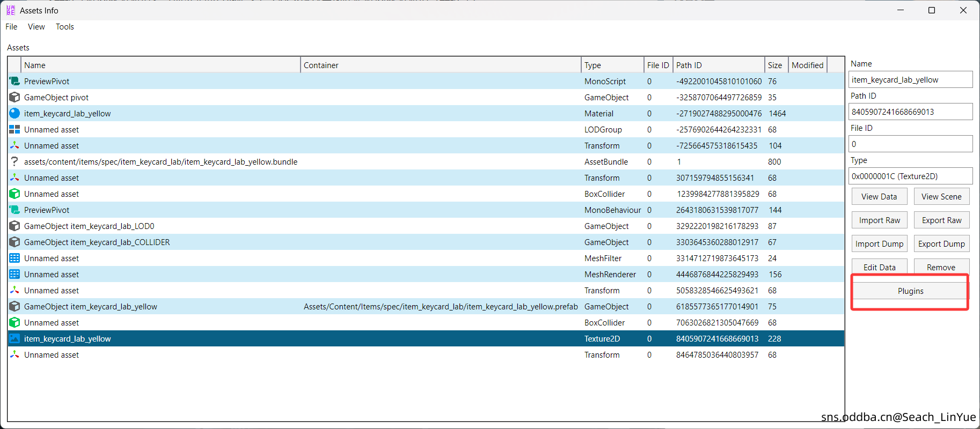
Task: Click the Texture2D image icon in selected row
Action: click(14, 339)
